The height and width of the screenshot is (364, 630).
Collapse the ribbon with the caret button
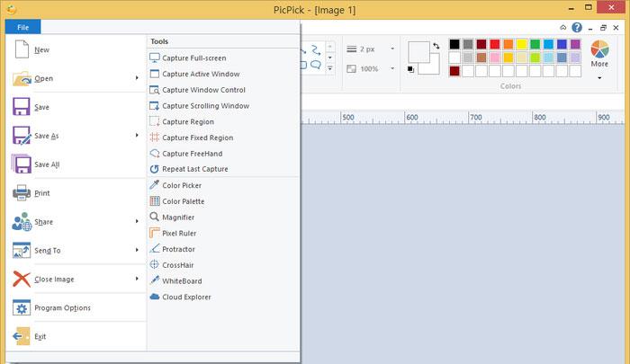562,27
